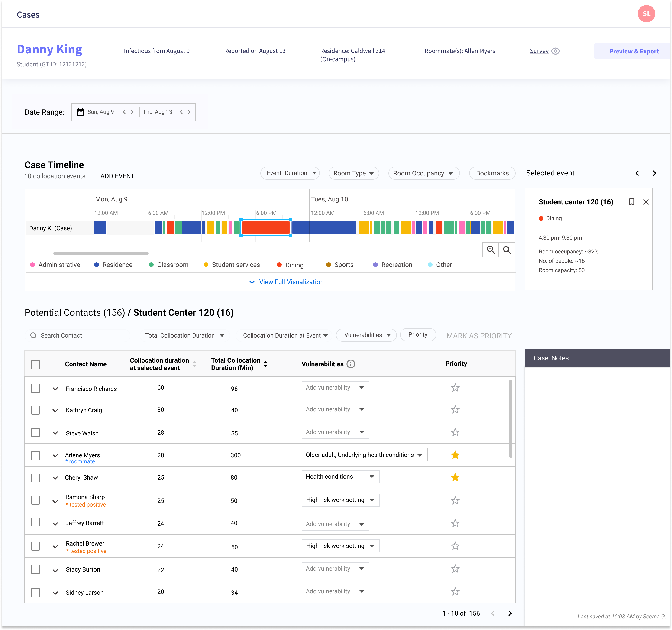Bookmark the Student center 120 event

point(631,202)
